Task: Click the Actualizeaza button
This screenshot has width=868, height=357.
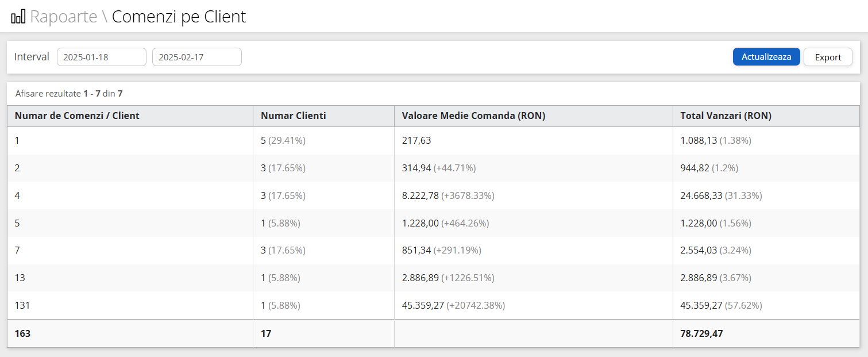Action: point(766,57)
